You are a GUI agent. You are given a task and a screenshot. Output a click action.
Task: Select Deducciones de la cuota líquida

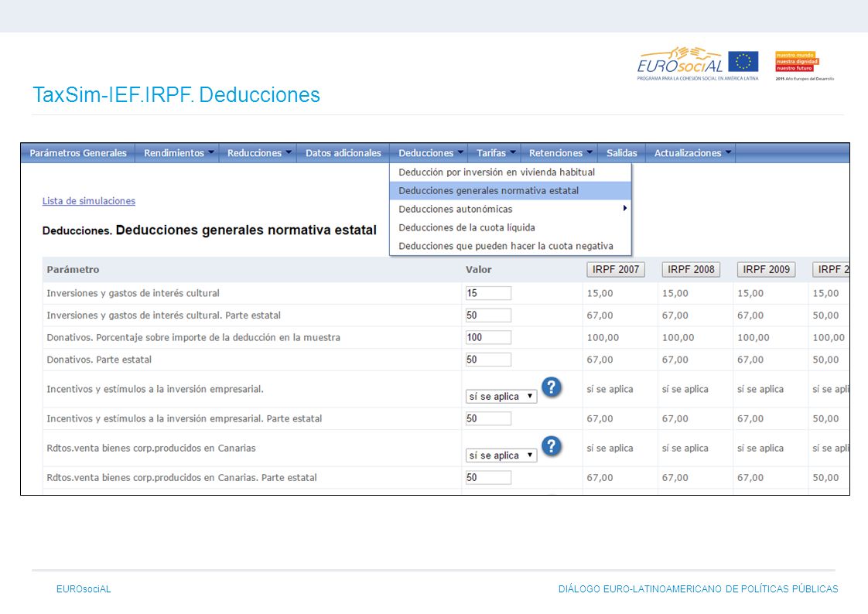(511, 227)
